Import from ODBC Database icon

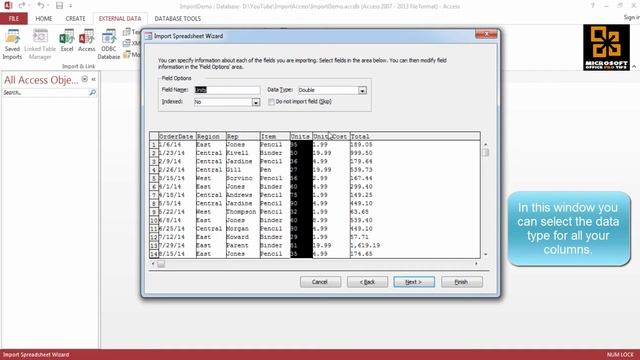[x=109, y=45]
